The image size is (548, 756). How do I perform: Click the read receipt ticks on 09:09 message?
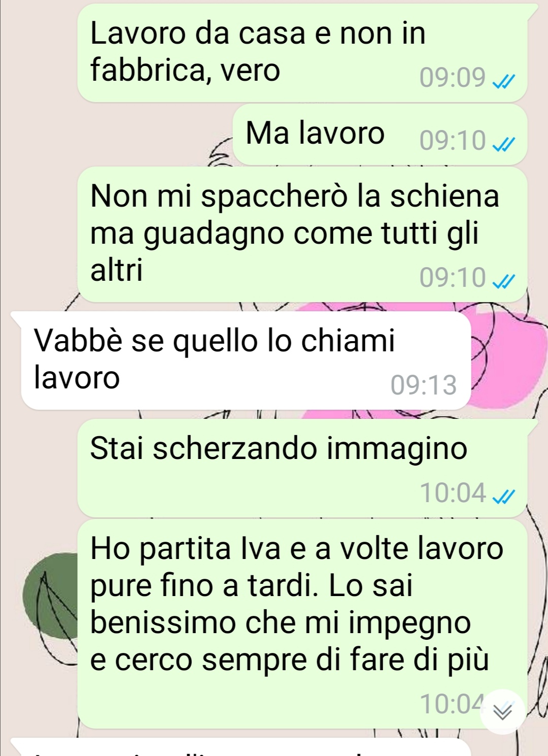coord(504,81)
